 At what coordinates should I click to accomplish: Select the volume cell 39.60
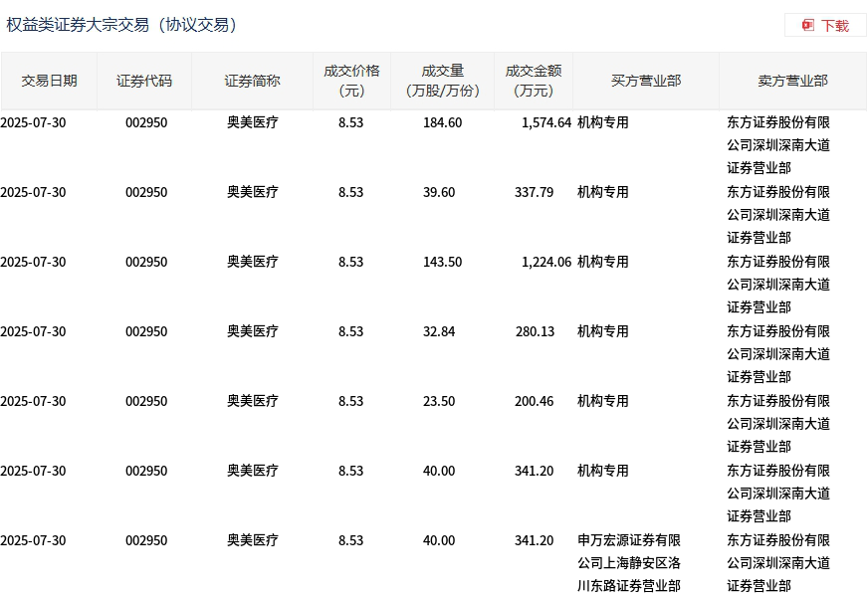tap(439, 193)
